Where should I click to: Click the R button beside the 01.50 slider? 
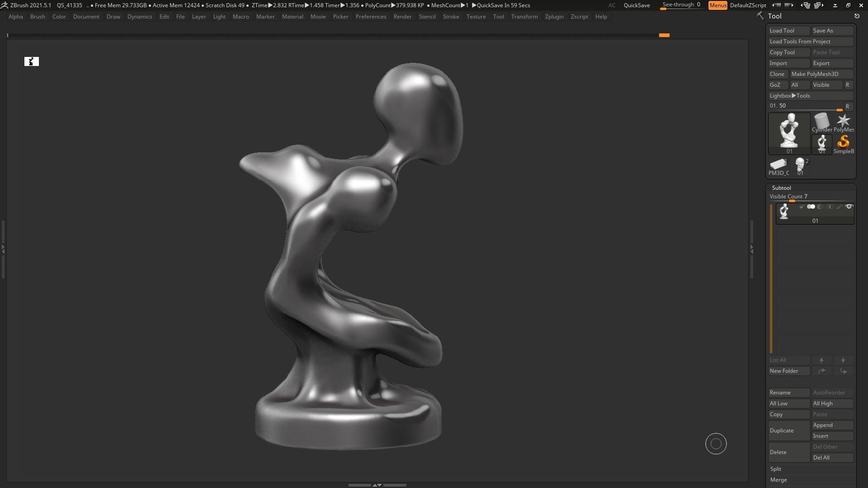click(x=848, y=107)
